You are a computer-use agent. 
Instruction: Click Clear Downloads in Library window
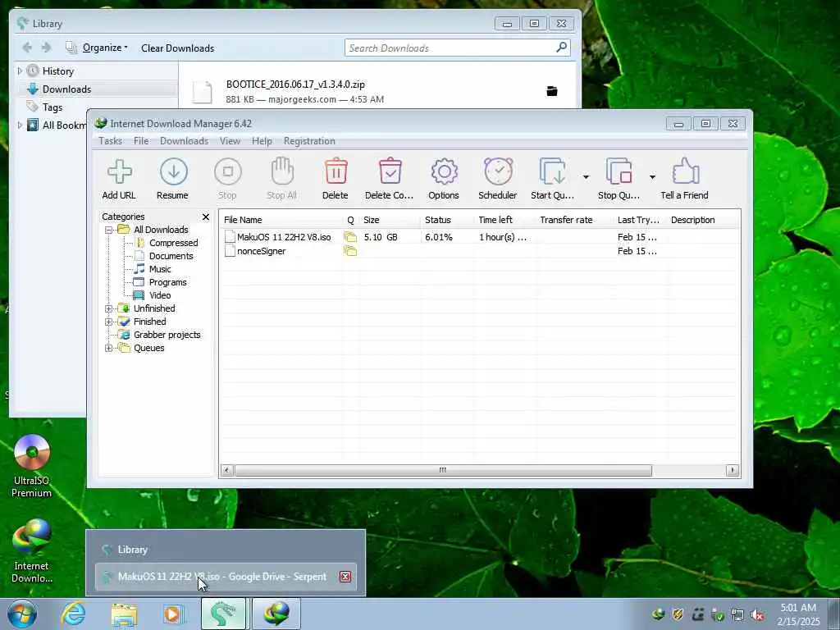click(x=177, y=48)
